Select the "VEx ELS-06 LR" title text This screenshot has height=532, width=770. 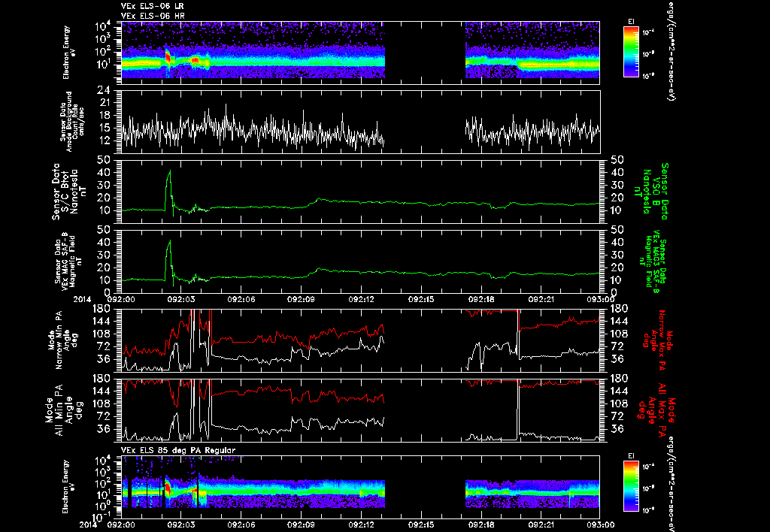152,6
